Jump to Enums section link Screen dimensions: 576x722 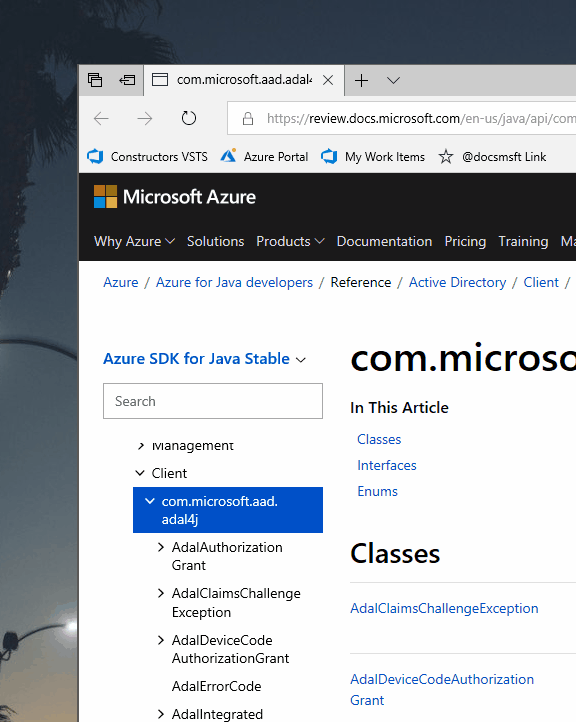click(x=377, y=491)
